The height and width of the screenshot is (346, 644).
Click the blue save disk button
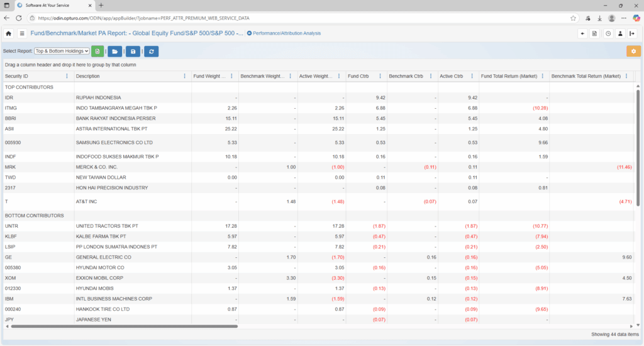tap(133, 51)
